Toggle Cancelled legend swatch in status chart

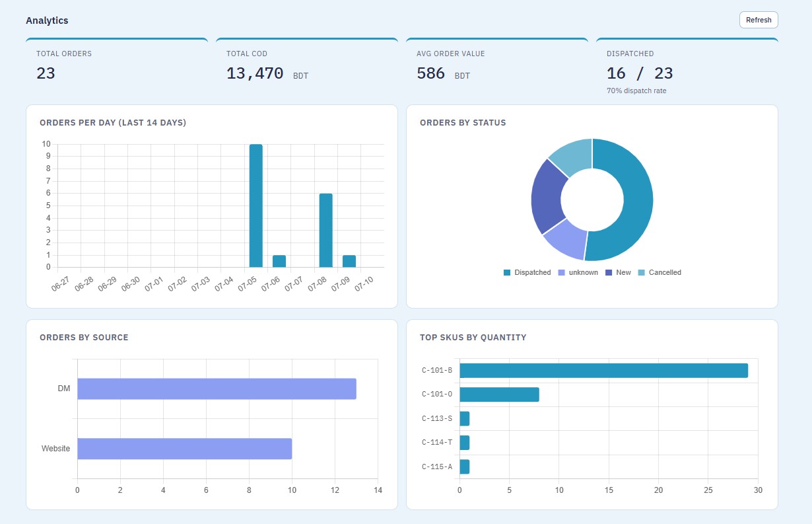(642, 272)
